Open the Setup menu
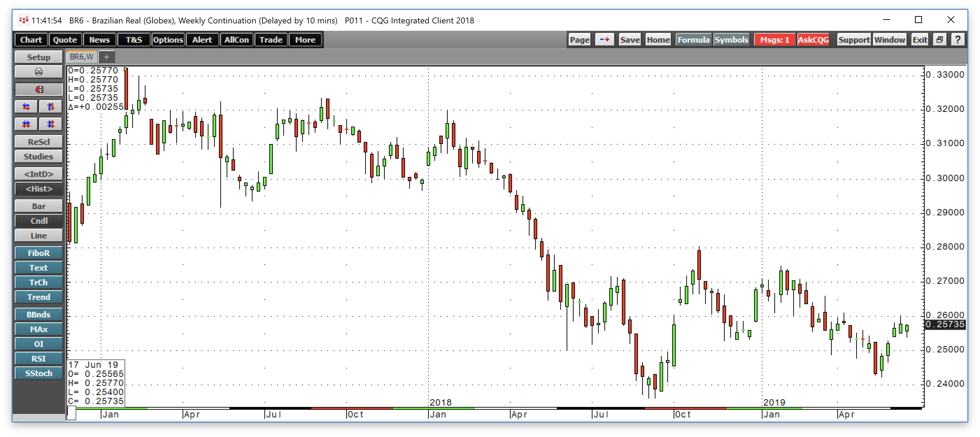Image resolution: width=980 pixels, height=437 pixels. pyautogui.click(x=38, y=57)
